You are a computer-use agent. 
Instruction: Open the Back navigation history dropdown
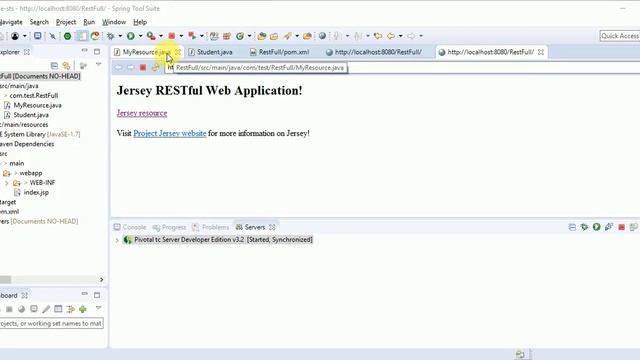pos(400,36)
